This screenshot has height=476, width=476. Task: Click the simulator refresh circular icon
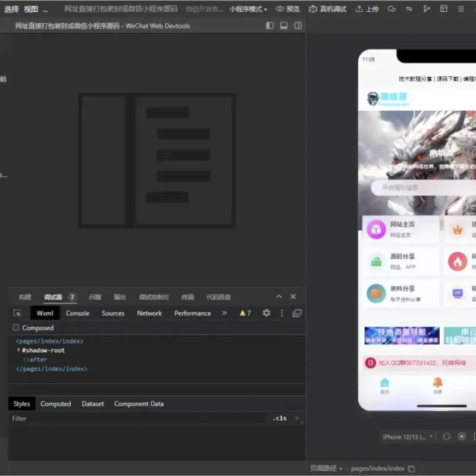(446, 437)
